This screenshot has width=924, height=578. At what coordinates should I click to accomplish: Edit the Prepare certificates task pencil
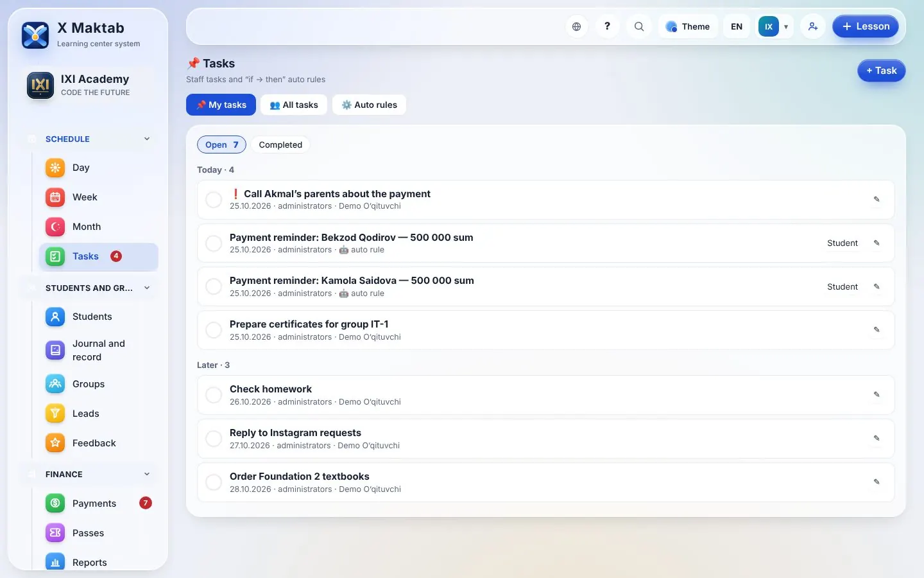[877, 330]
